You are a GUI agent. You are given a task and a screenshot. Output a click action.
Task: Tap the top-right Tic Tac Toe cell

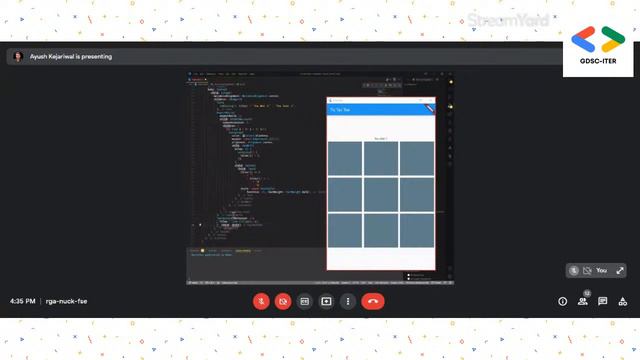click(417, 158)
